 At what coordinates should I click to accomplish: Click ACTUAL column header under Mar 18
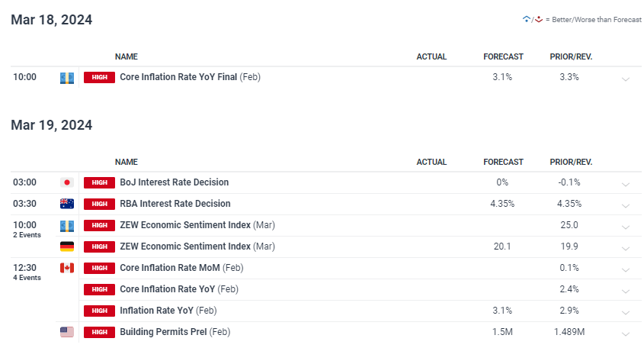coord(431,56)
